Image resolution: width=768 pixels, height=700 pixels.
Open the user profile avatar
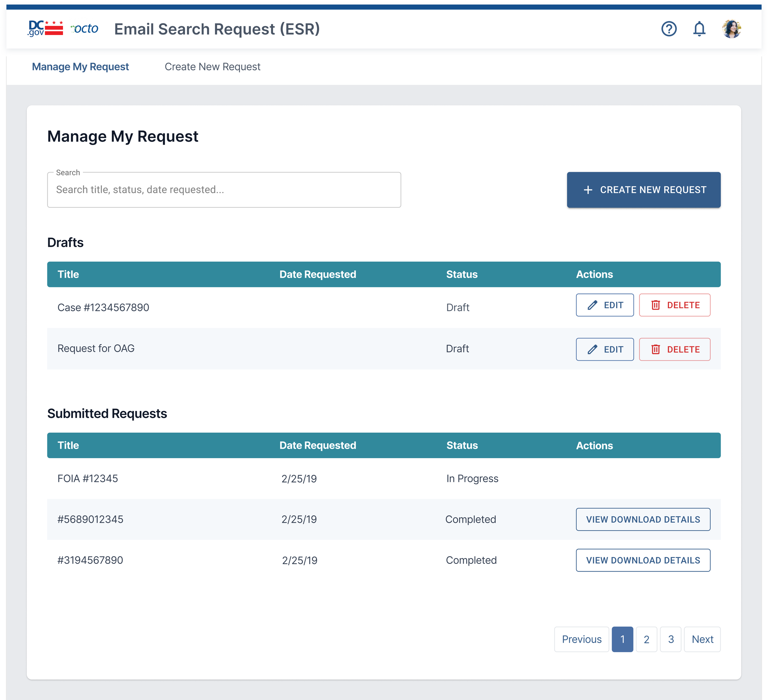click(x=731, y=29)
